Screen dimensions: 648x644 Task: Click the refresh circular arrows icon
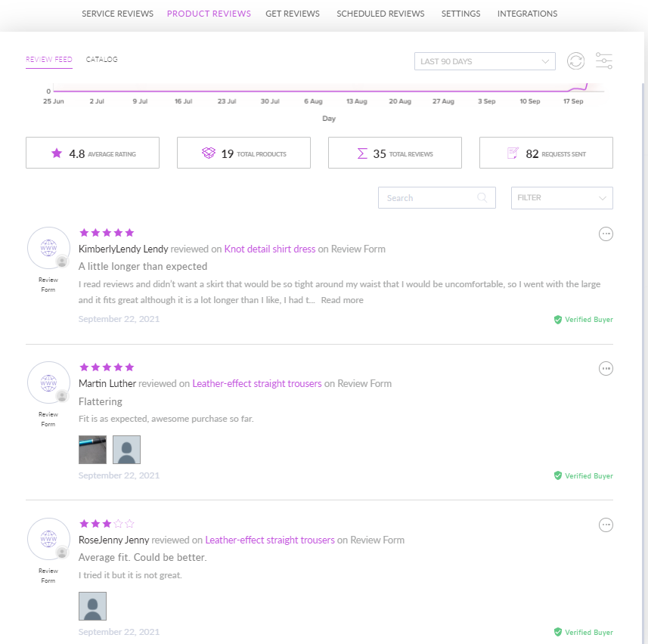575,61
